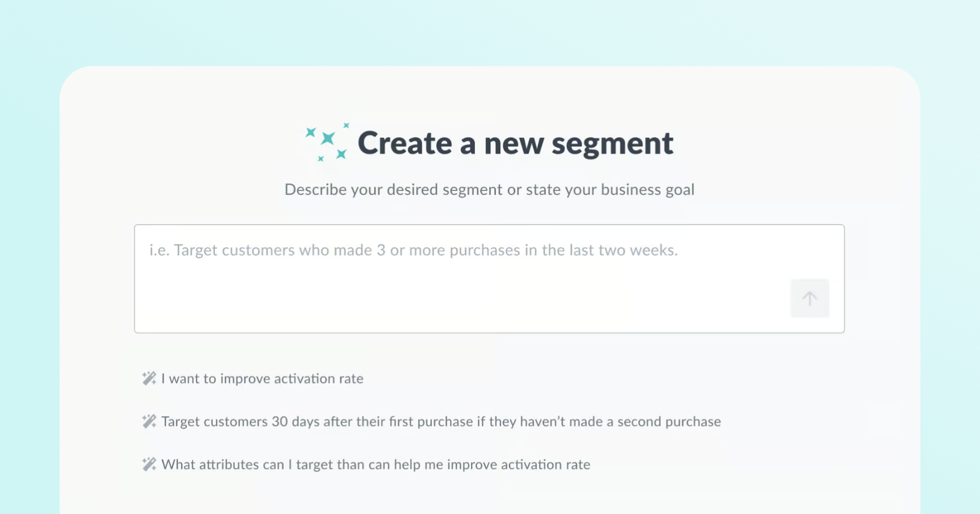The image size is (980, 514).
Task: Click the magic wand icon beside the 30 days suggestion
Action: click(x=149, y=421)
